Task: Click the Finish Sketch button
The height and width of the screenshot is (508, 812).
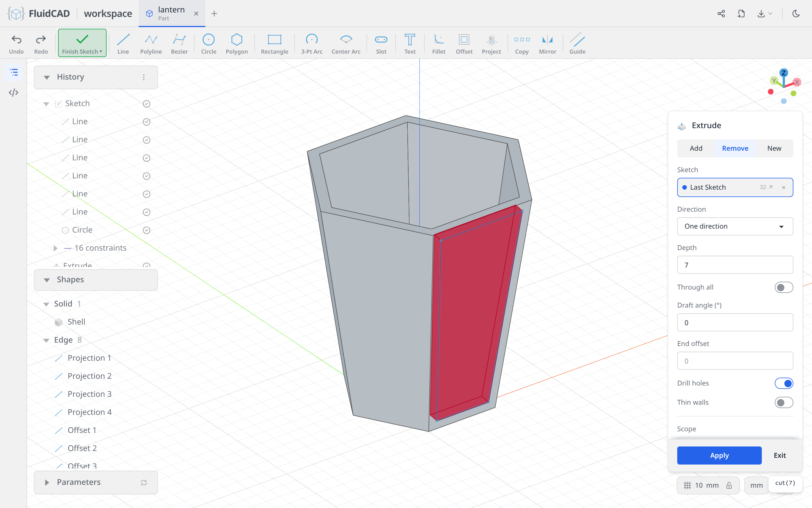Action: coord(82,43)
